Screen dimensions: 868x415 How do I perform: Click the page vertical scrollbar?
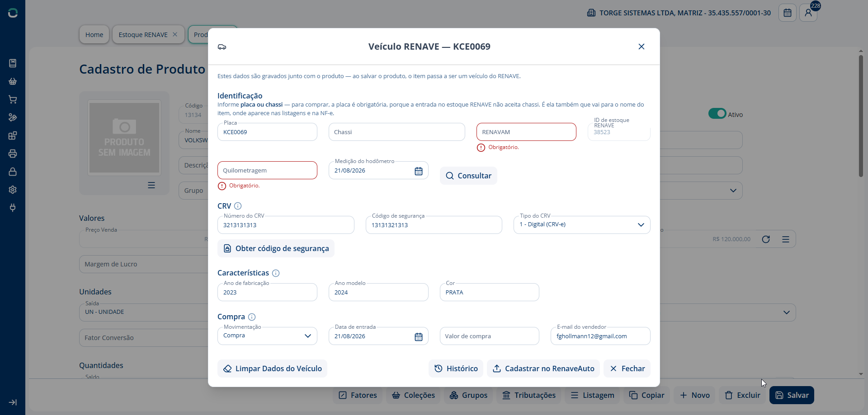click(861, 116)
